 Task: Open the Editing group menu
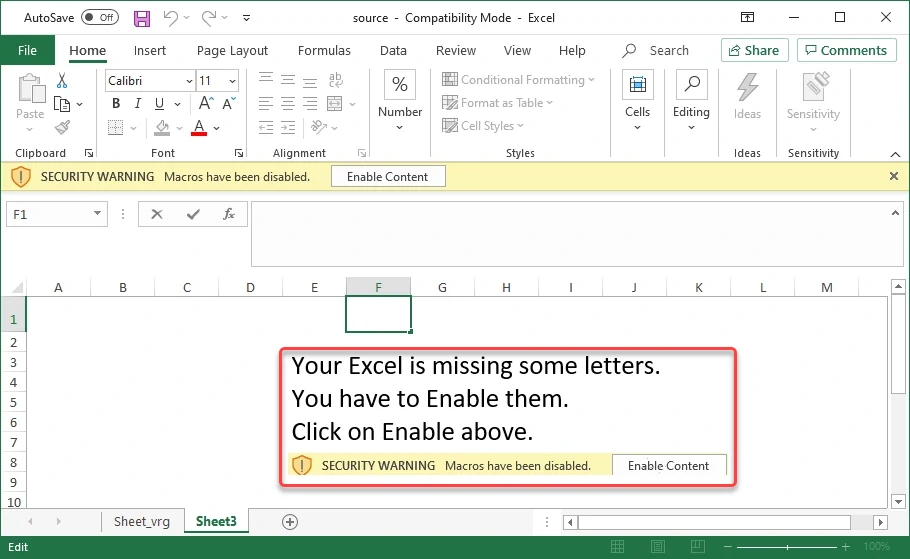691,102
